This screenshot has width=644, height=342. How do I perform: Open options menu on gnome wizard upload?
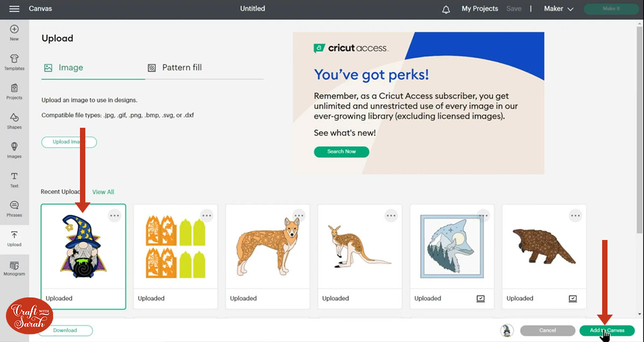tap(114, 215)
